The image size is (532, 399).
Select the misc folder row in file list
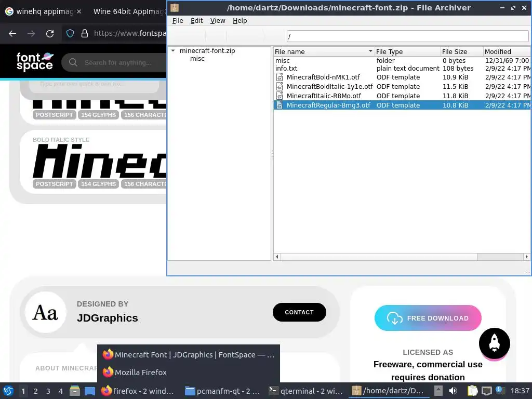pos(402,60)
